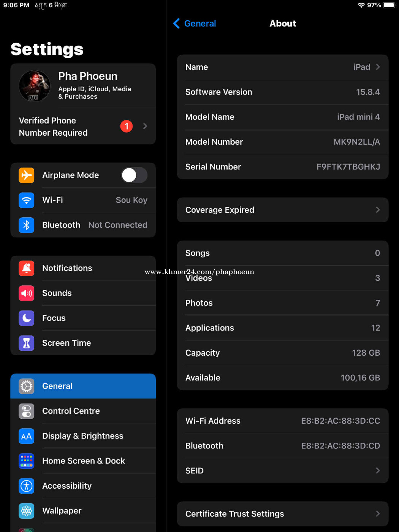This screenshot has width=399, height=532.
Task: Expand Verified Phone Number Required chevron
Action: 145,126
